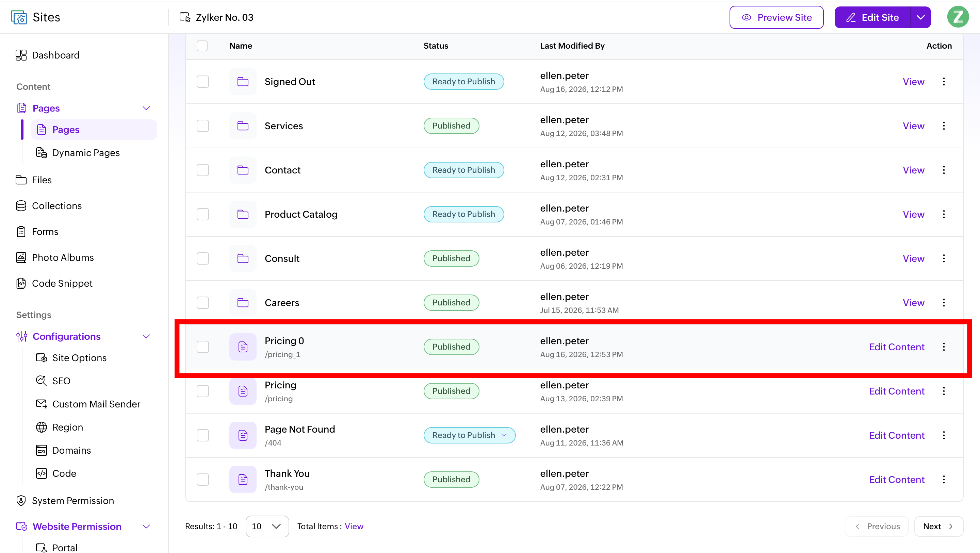Check the Contact row checkbox
The height and width of the screenshot is (553, 980).
tap(203, 170)
